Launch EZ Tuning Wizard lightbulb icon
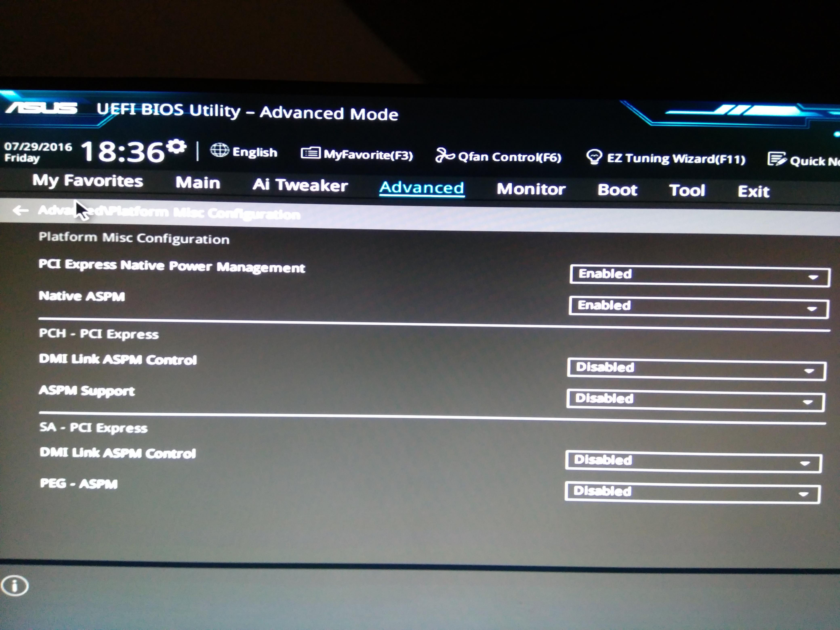840x630 pixels. point(594,157)
